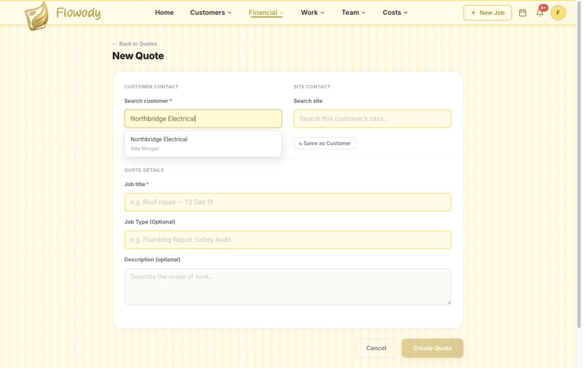The height and width of the screenshot is (368, 588).
Task: Expand the Customers dropdown menu
Action: (211, 13)
